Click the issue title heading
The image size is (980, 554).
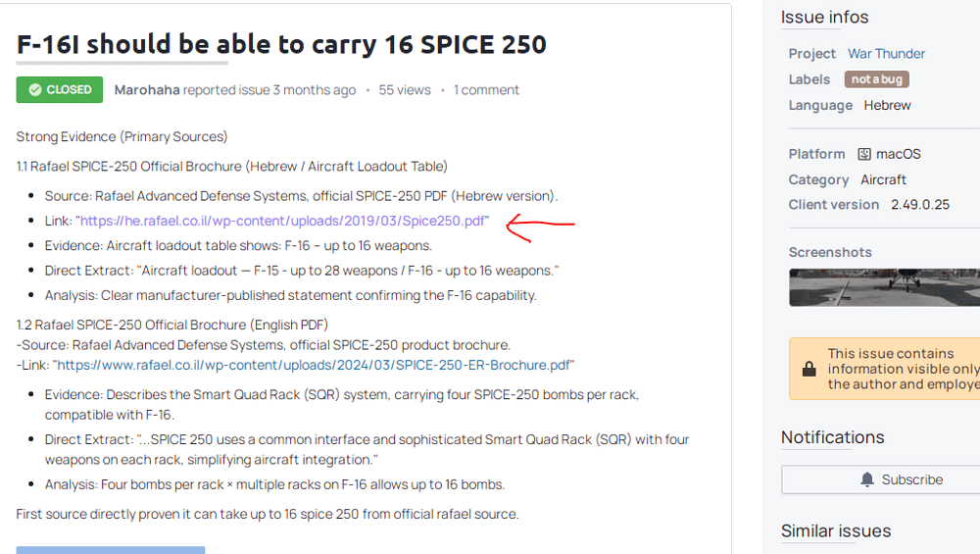pos(281,44)
